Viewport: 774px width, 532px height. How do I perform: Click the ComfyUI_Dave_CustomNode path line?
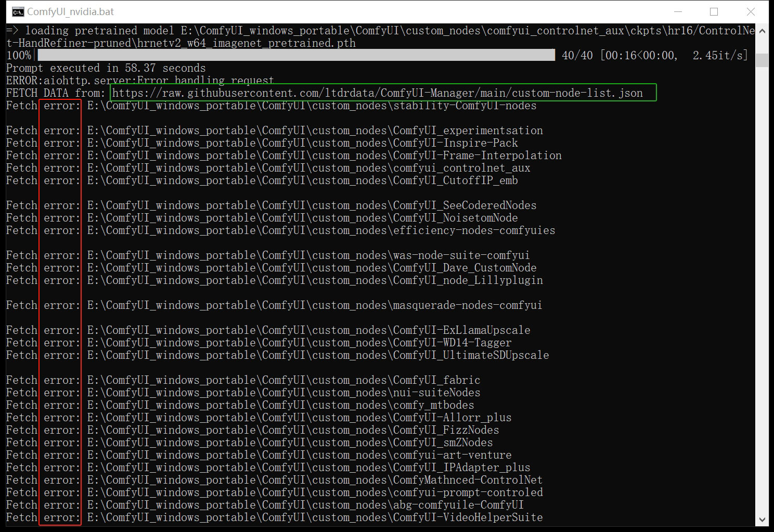271,268
